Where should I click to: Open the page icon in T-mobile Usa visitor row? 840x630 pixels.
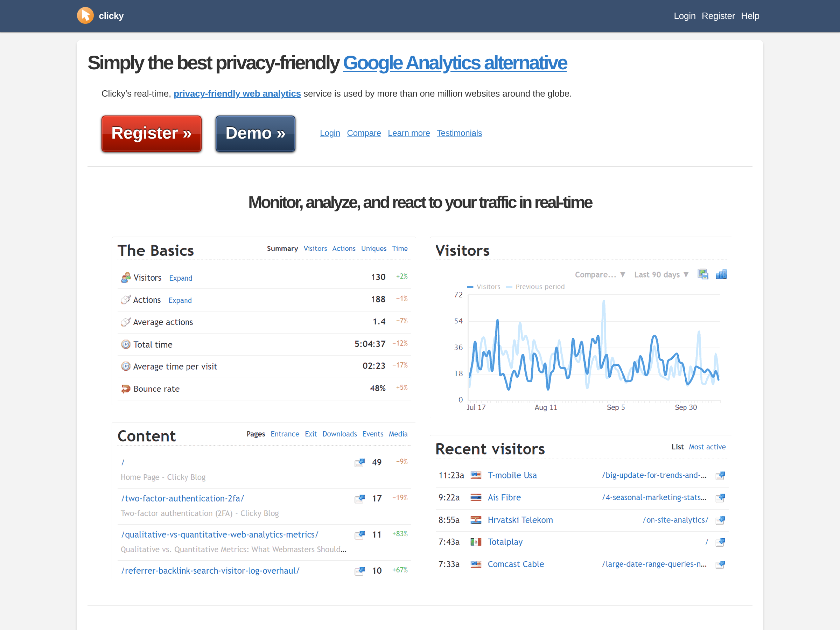(720, 475)
